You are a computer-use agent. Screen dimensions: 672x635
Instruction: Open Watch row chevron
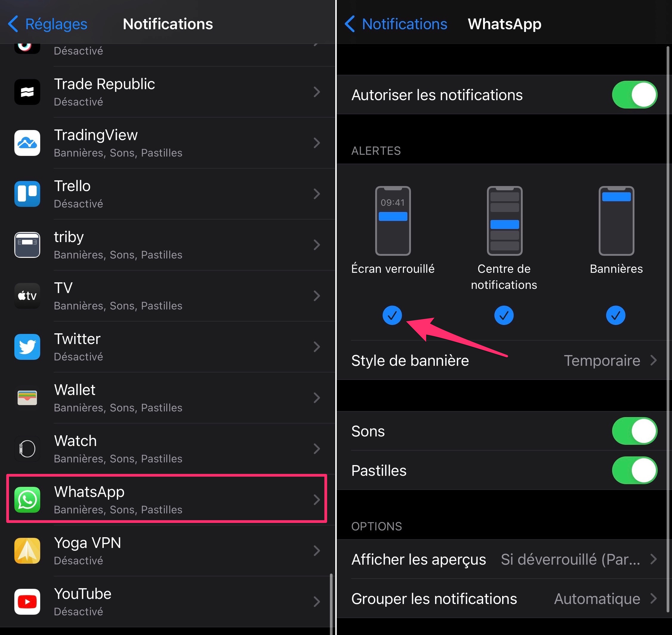[317, 449]
